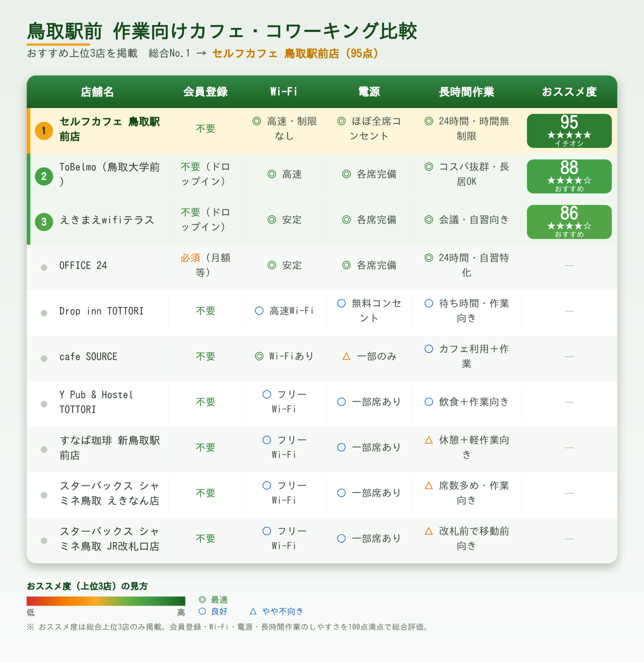Click 高速・制限なし Wi-Fi cell
Image resolution: width=644 pixels, height=662 pixels.
pos(284,129)
